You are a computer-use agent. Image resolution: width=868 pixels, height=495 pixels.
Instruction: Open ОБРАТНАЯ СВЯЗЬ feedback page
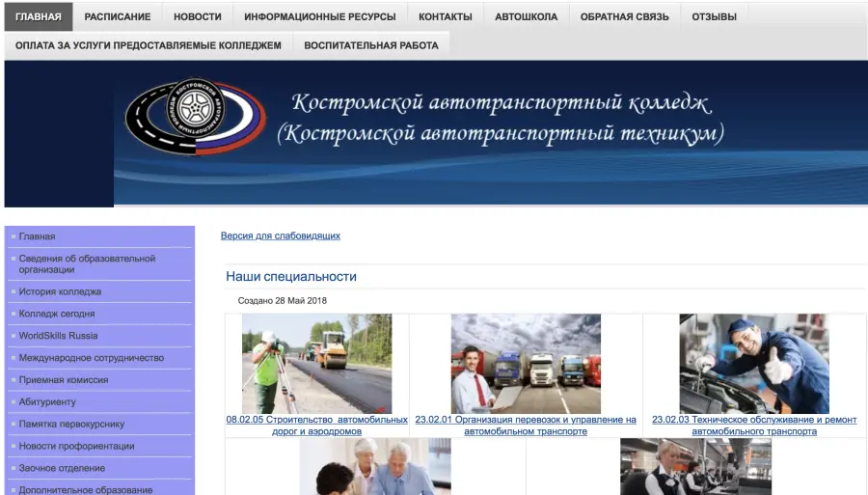(624, 17)
